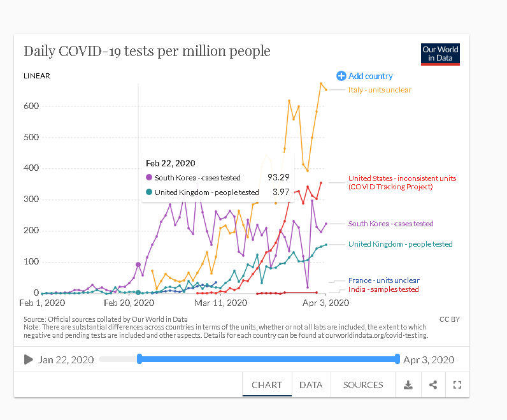
Task: Click the left timeline slider handle
Action: (x=139, y=359)
